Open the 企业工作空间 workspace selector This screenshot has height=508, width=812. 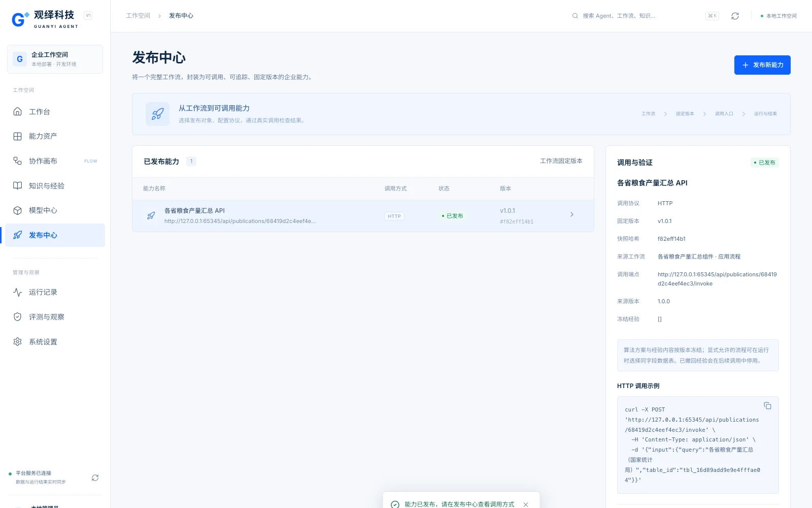tap(55, 59)
